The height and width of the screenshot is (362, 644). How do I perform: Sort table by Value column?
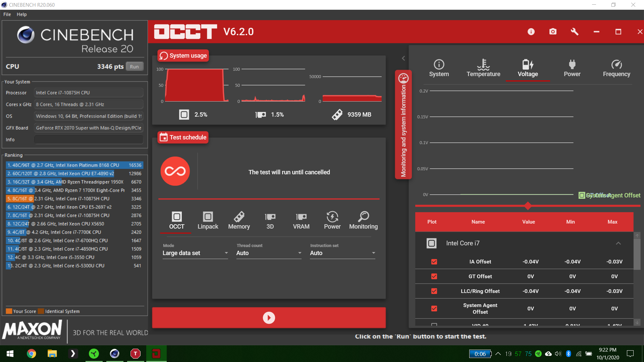[x=528, y=222]
